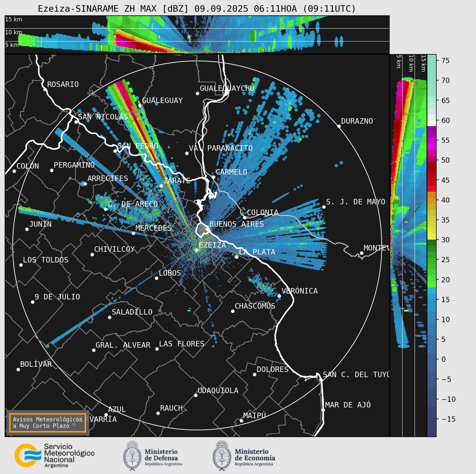This screenshot has width=476, height=474.
Task: Click the Ezeiza radar site dot
Action: (197, 250)
